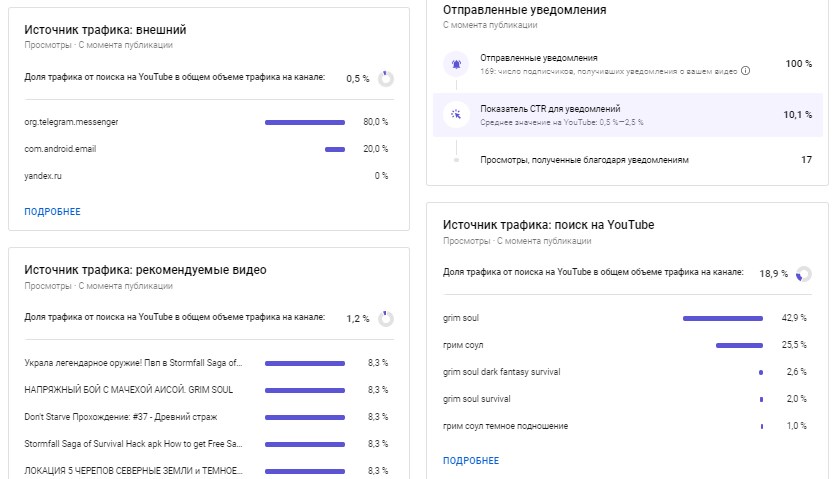Viewport: 838px width, 479px height.
Task: Select the com.android.email traffic source
Action: [60, 149]
